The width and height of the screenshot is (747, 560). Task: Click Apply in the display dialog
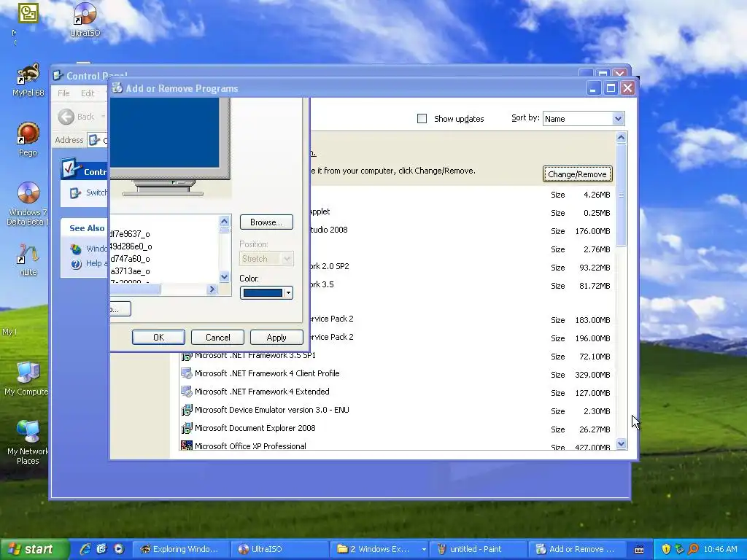276,337
